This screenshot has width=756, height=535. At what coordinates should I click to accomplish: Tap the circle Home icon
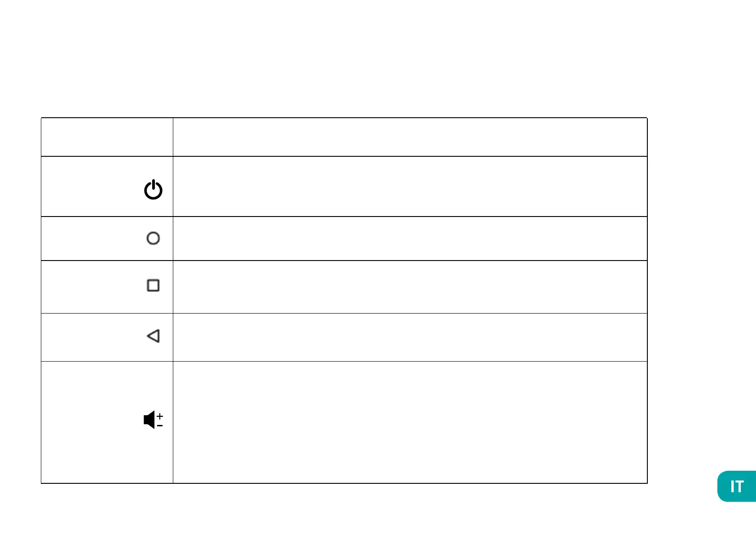tap(153, 238)
